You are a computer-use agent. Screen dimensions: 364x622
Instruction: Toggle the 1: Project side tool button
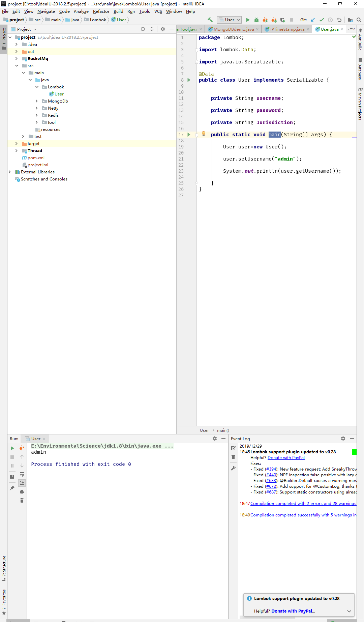4,38
